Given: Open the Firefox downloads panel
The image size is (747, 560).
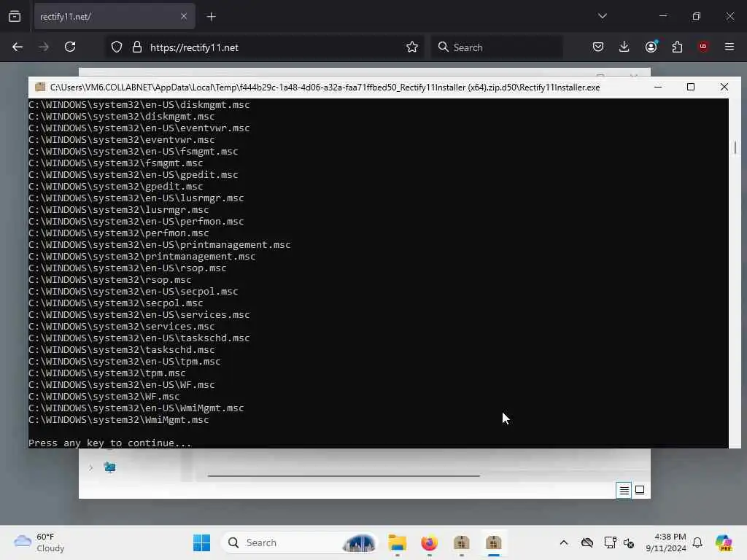Looking at the screenshot, I should (x=624, y=47).
